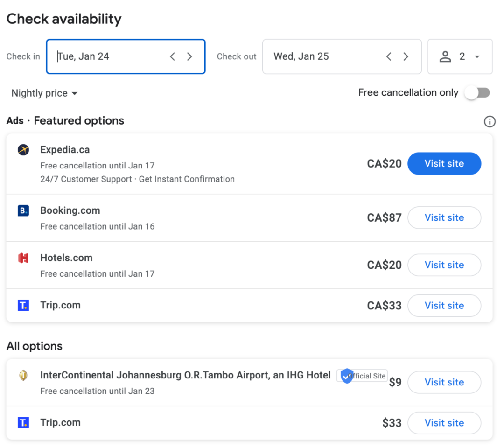Image resolution: width=504 pixels, height=448 pixels.
Task: Open the ads info icon
Action: click(x=489, y=122)
